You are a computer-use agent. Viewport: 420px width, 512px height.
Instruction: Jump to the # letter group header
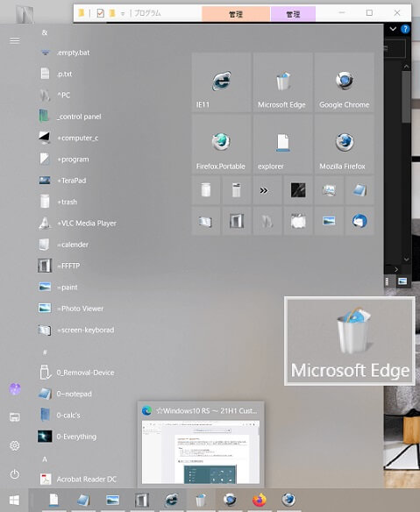(x=45, y=352)
